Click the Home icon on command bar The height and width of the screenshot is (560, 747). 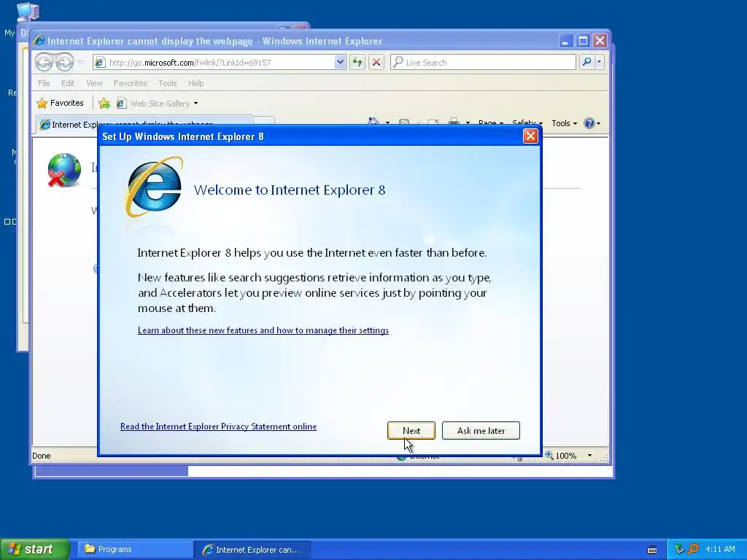pos(373,122)
